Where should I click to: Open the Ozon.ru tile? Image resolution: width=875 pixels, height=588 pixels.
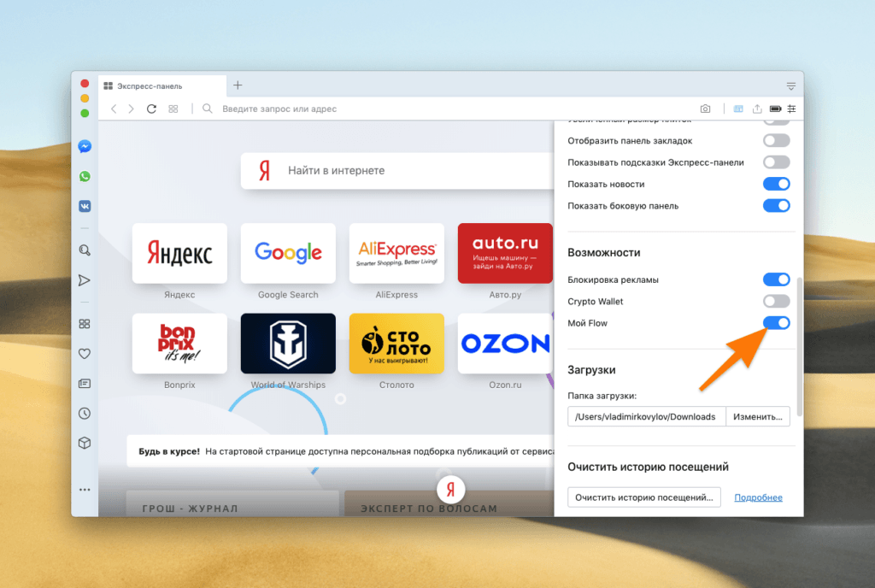(x=505, y=344)
